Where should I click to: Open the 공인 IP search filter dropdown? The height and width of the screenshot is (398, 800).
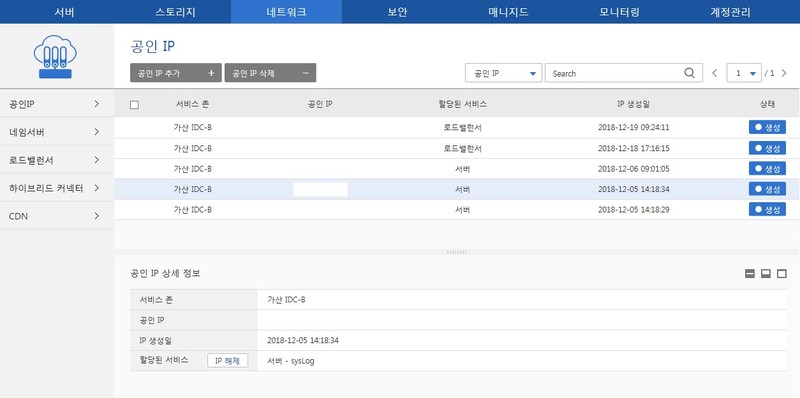pos(504,73)
